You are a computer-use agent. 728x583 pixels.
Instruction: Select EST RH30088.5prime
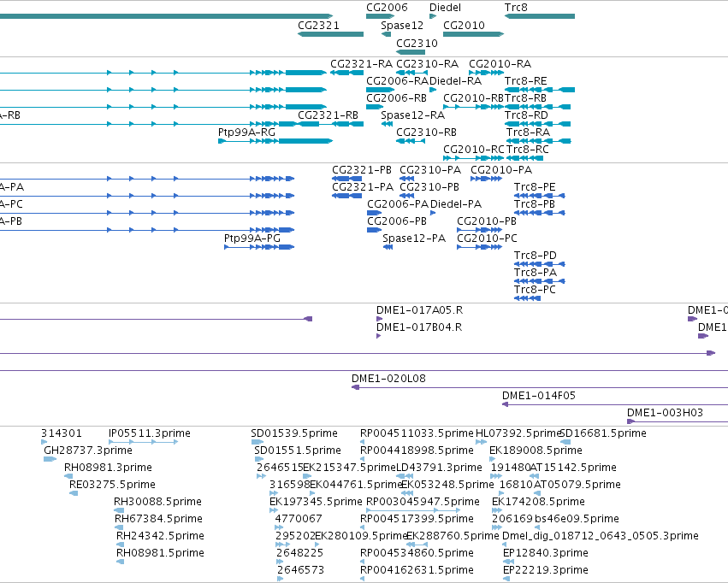(x=119, y=510)
